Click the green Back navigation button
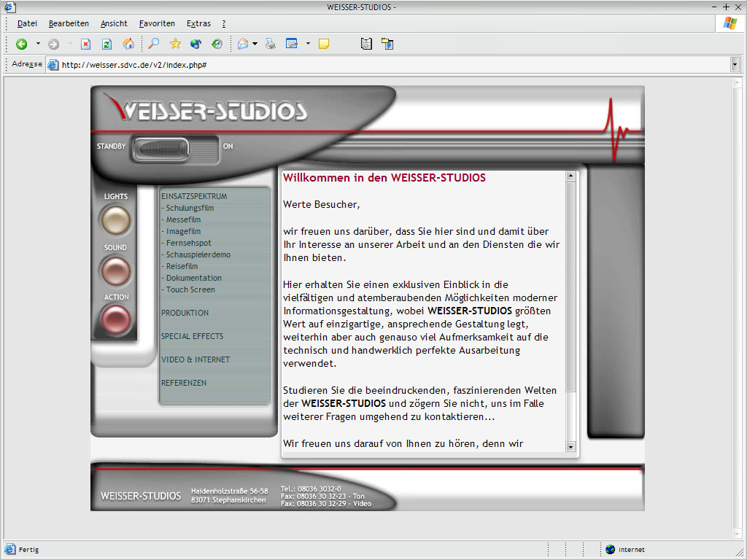The height and width of the screenshot is (560, 747). coord(22,44)
